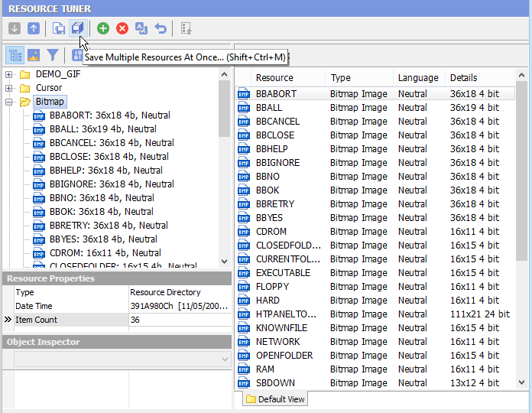
Task: Toggle the image thumbnail view icon
Action: [x=34, y=55]
